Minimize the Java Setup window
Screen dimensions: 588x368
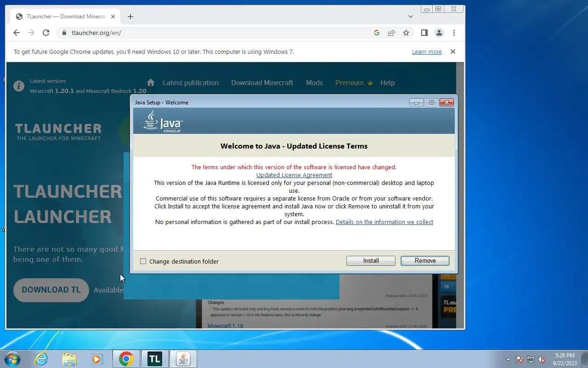(416, 102)
